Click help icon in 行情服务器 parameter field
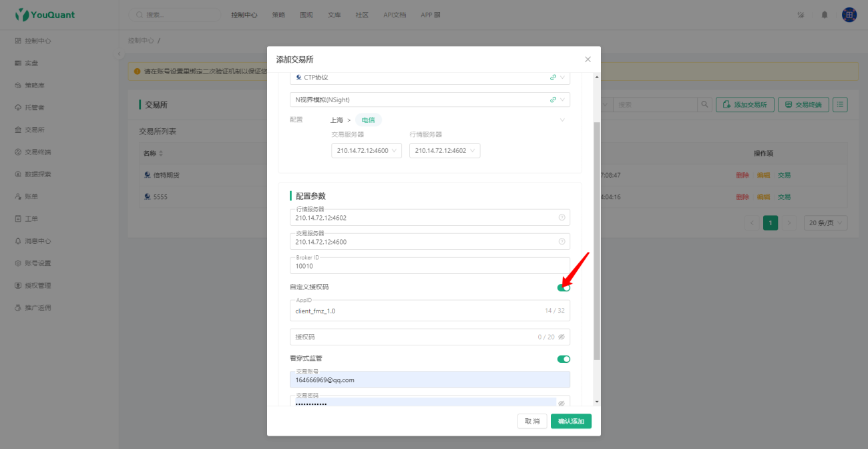The width and height of the screenshot is (868, 449). tap(562, 217)
